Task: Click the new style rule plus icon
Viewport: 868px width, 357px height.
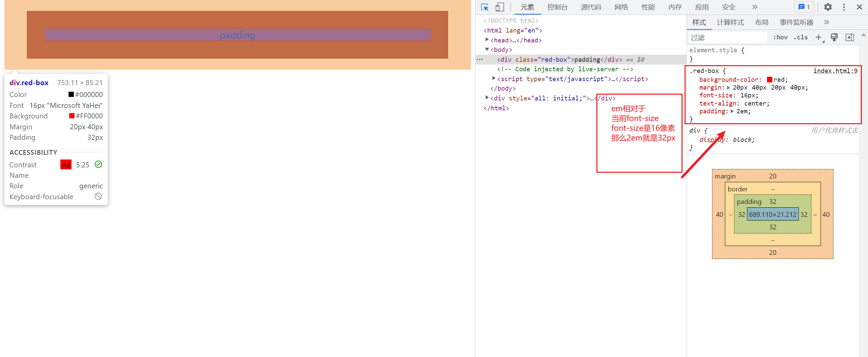Action: click(818, 37)
